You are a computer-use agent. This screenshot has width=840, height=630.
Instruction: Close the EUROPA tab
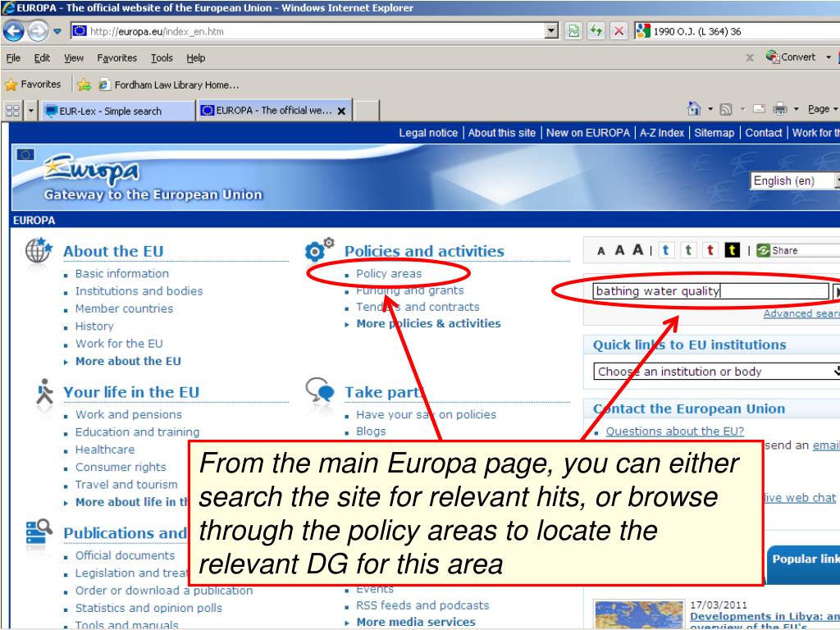coord(341,111)
